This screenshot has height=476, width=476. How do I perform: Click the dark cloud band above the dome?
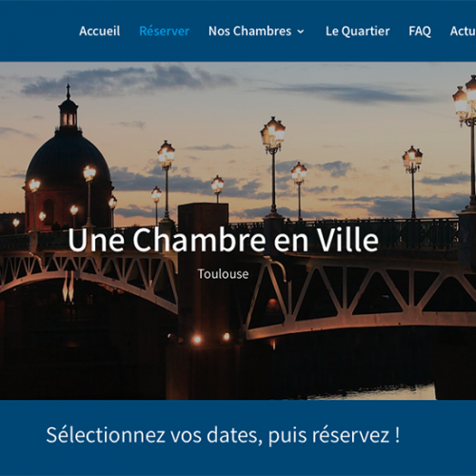[x=127, y=79]
